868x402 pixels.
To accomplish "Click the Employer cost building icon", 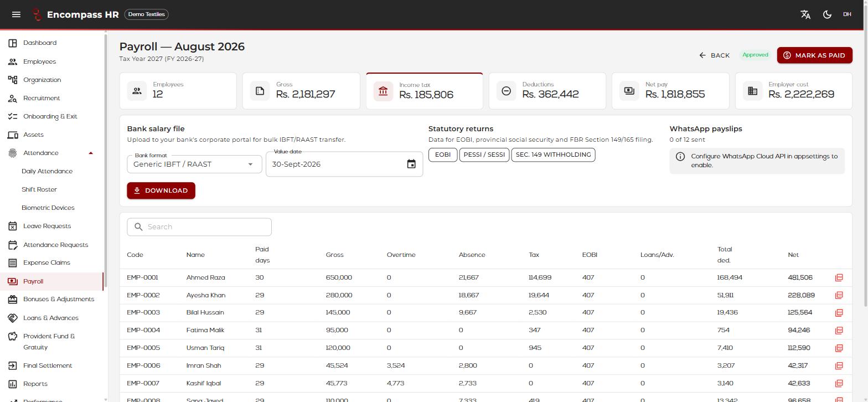I will 752,91.
